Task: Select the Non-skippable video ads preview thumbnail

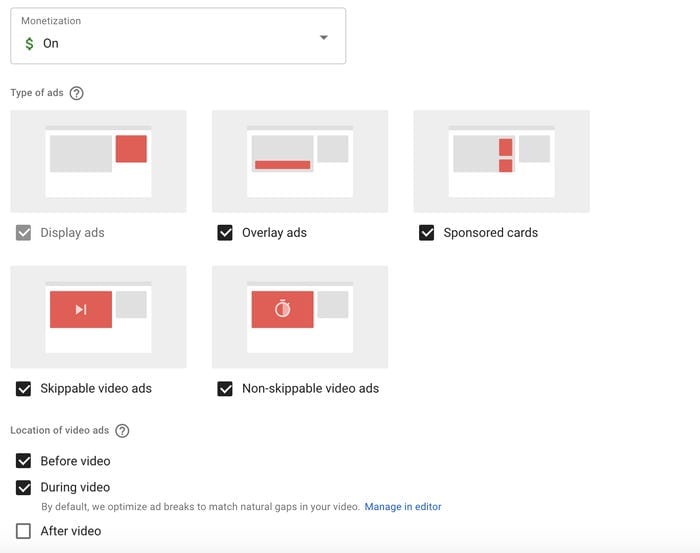Action: point(300,317)
